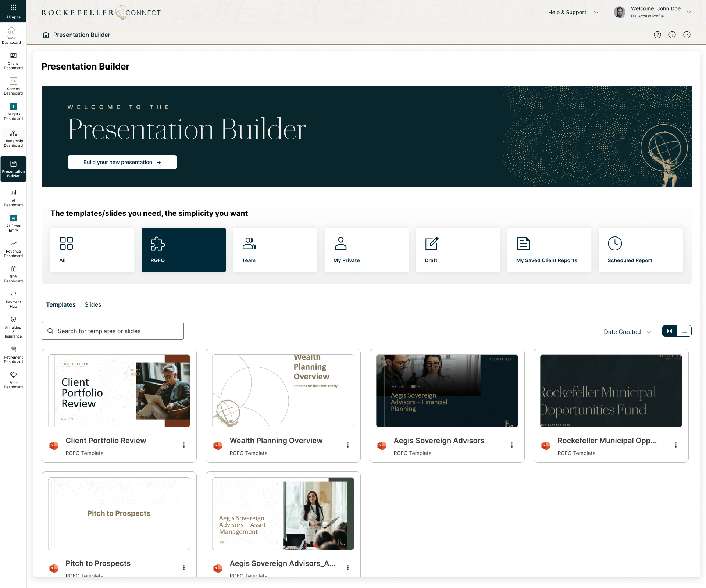Click the search templates or slides field
Screen dimensions: 706x588
(x=113, y=331)
